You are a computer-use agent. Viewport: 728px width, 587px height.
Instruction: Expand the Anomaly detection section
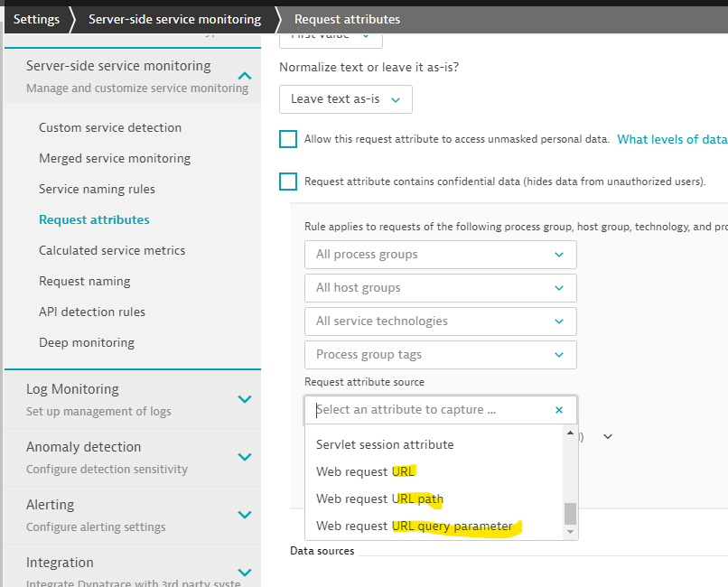[x=244, y=457]
